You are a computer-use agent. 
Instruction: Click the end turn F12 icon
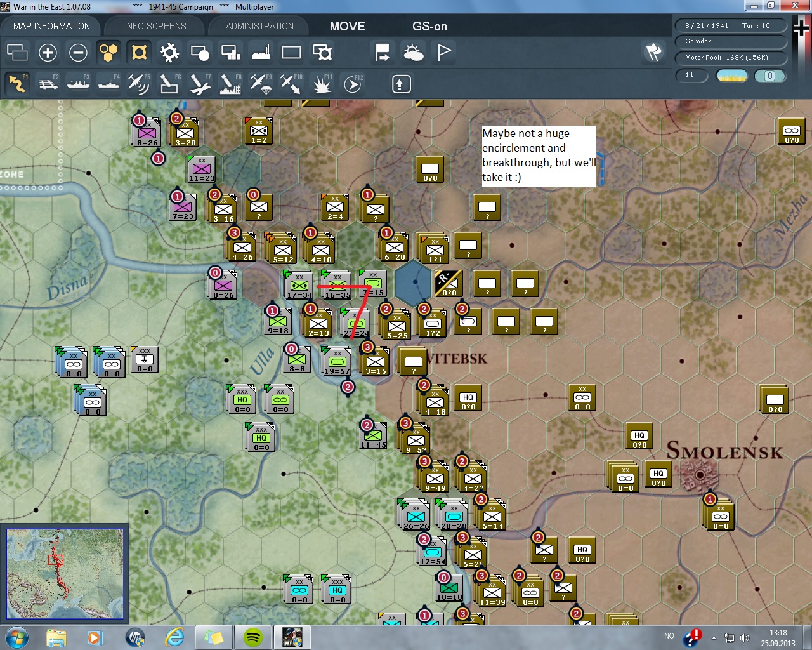pos(353,84)
